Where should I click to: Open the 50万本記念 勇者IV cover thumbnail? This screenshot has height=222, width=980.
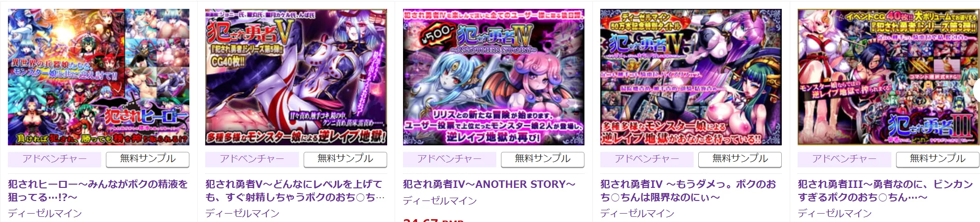(691, 77)
